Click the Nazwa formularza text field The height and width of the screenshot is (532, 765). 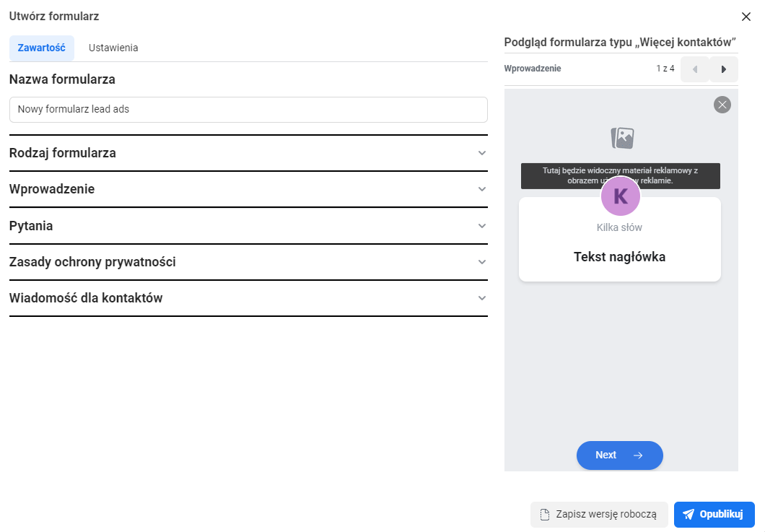click(248, 110)
